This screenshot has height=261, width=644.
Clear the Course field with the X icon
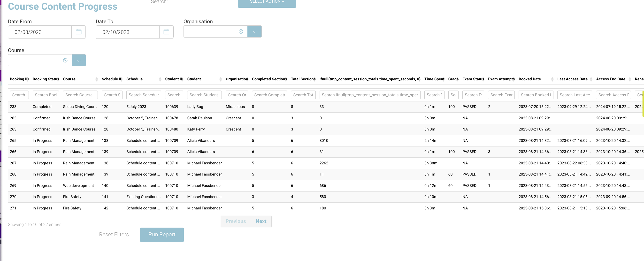[x=65, y=60]
